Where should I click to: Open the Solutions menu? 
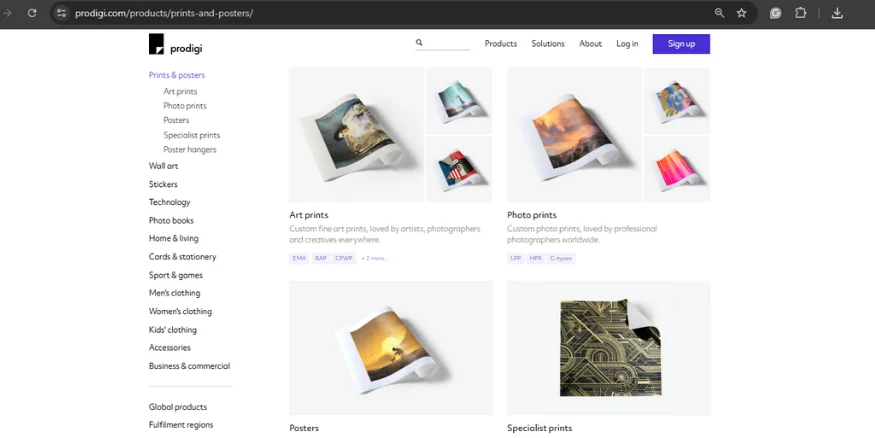click(x=548, y=44)
